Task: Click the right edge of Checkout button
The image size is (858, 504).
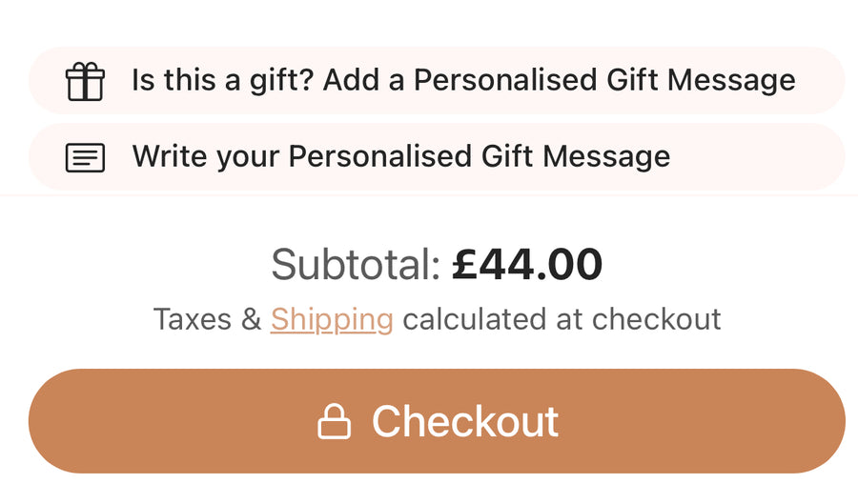Action: point(819,421)
